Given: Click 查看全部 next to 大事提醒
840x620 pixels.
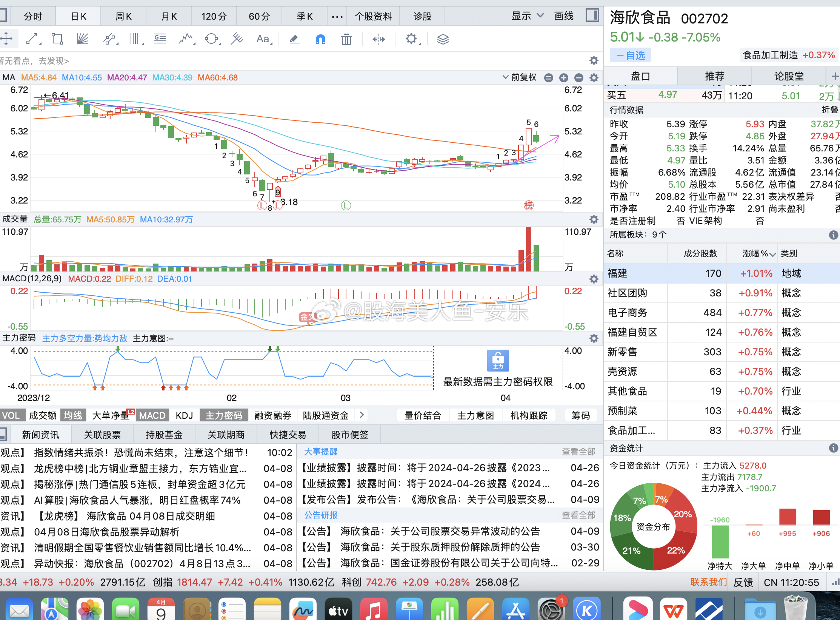Looking at the screenshot, I should 578,452.
